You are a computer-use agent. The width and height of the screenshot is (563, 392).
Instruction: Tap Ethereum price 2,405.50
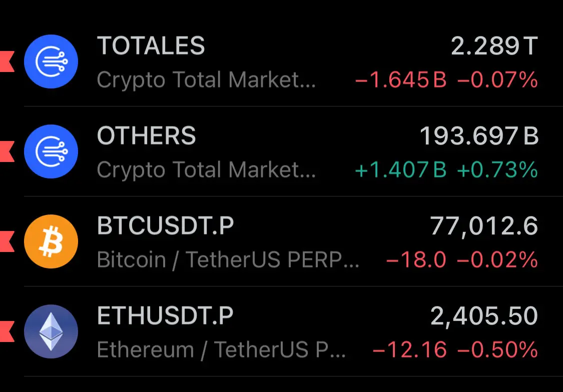pos(484,316)
